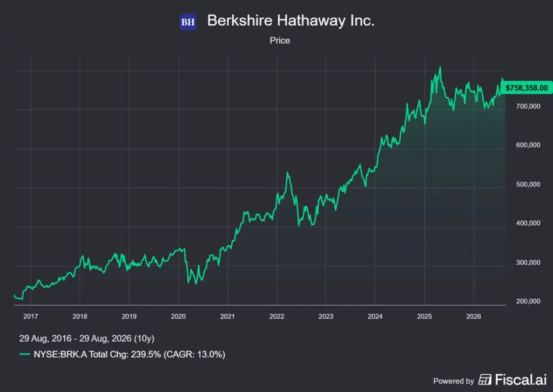Click the 400,000 y-axis label
This screenshot has width=553, height=392.
pos(528,223)
